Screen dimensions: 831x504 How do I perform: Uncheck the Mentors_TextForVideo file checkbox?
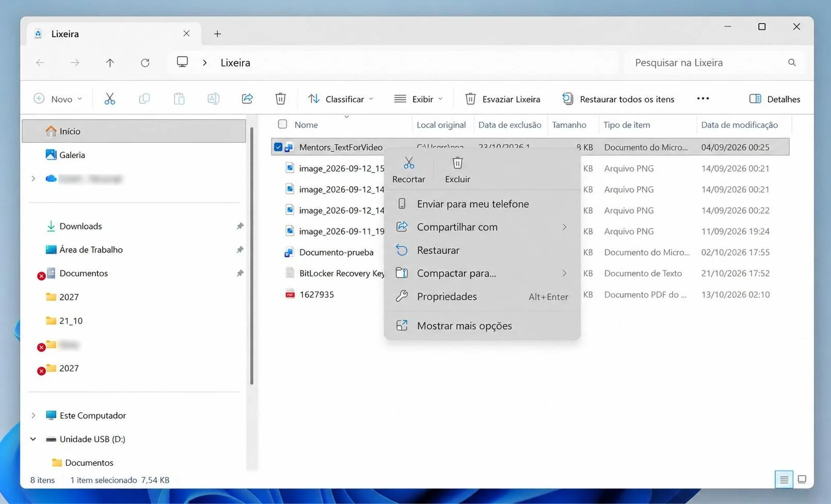278,147
